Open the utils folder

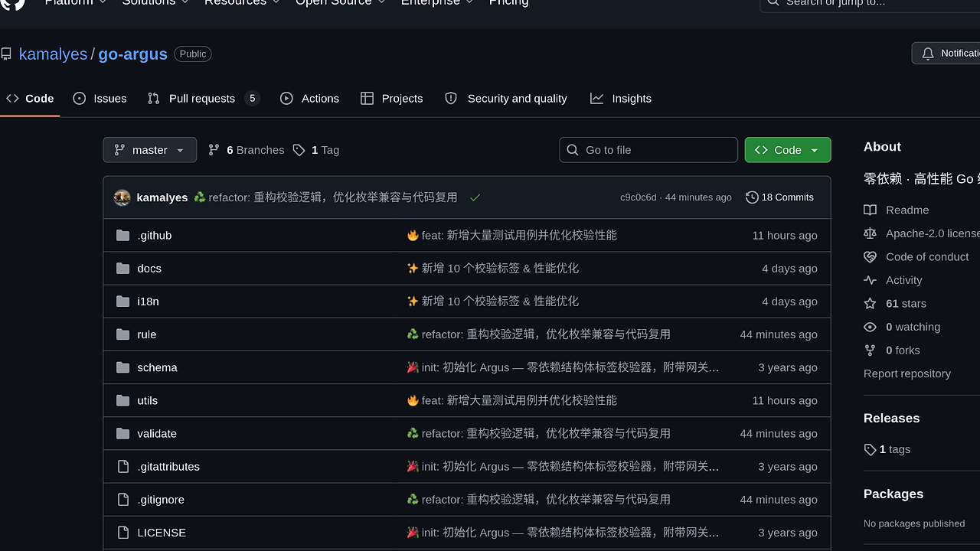tap(148, 400)
